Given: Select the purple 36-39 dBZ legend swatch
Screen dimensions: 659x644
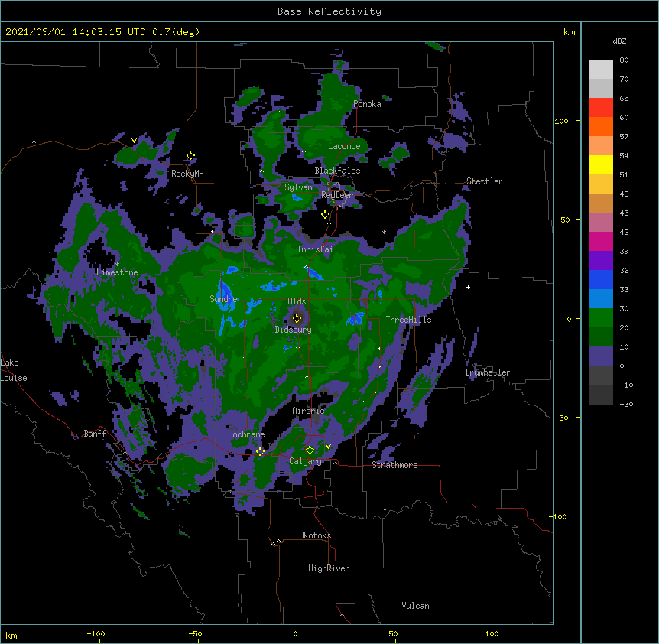Looking at the screenshot, I should pyautogui.click(x=601, y=260).
